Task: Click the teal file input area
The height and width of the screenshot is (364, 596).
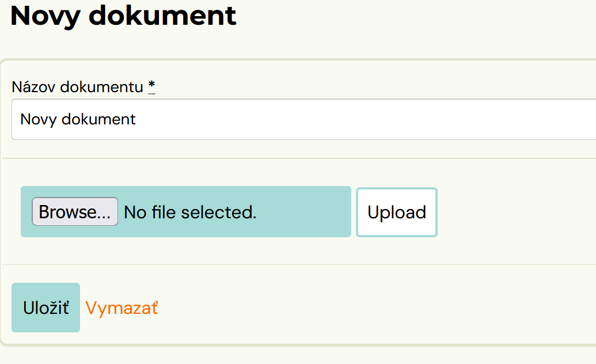Action: click(186, 211)
